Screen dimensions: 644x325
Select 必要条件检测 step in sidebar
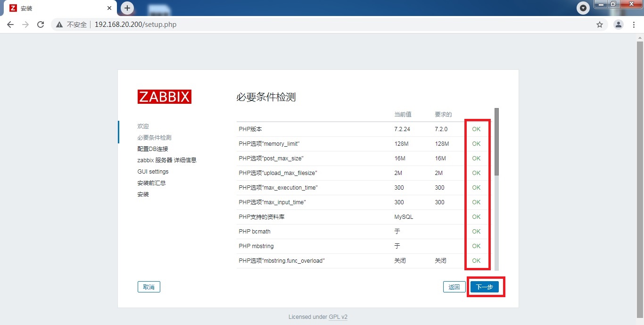pyautogui.click(x=154, y=138)
